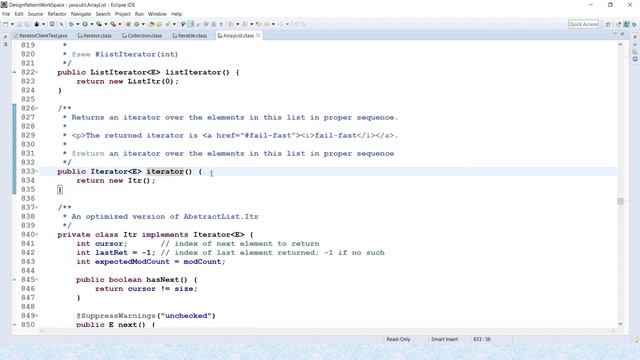
Task: Click the vertical scrollbar thumb
Action: point(620,201)
